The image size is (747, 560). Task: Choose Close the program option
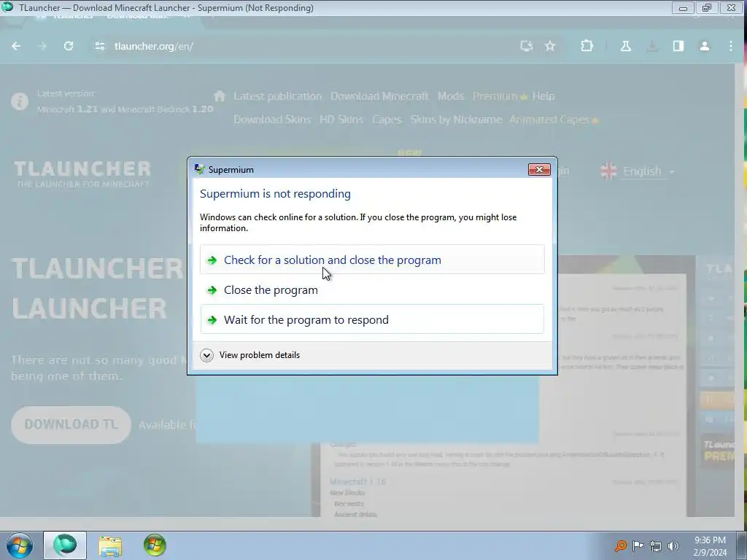point(372,289)
